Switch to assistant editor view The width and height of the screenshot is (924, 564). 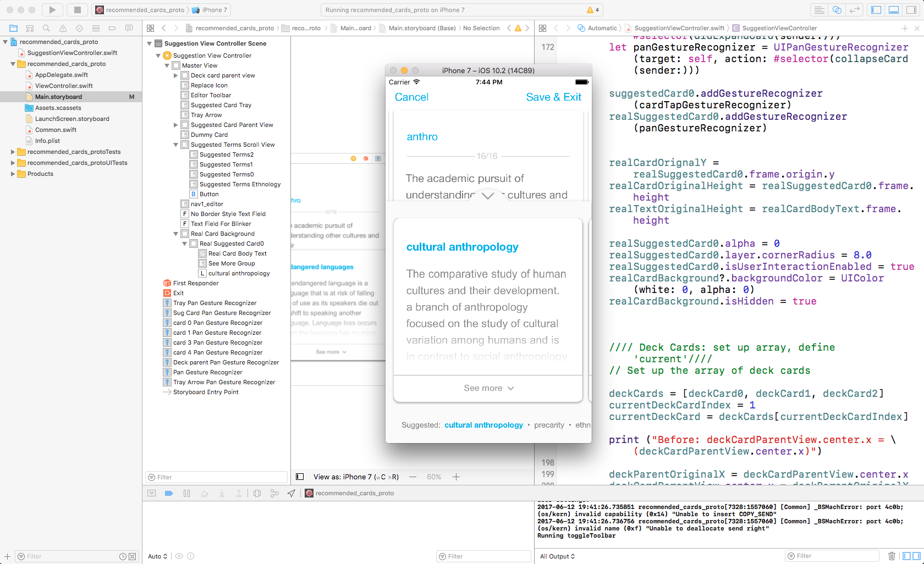[837, 10]
